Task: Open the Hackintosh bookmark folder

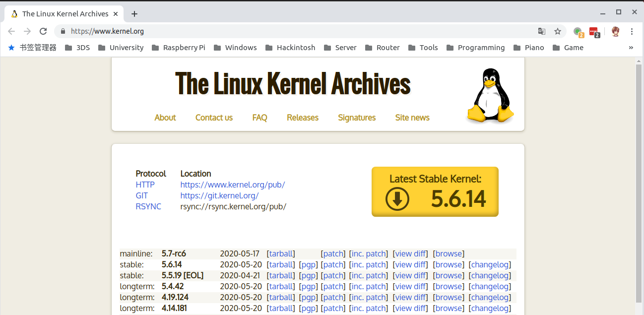Action: click(290, 48)
